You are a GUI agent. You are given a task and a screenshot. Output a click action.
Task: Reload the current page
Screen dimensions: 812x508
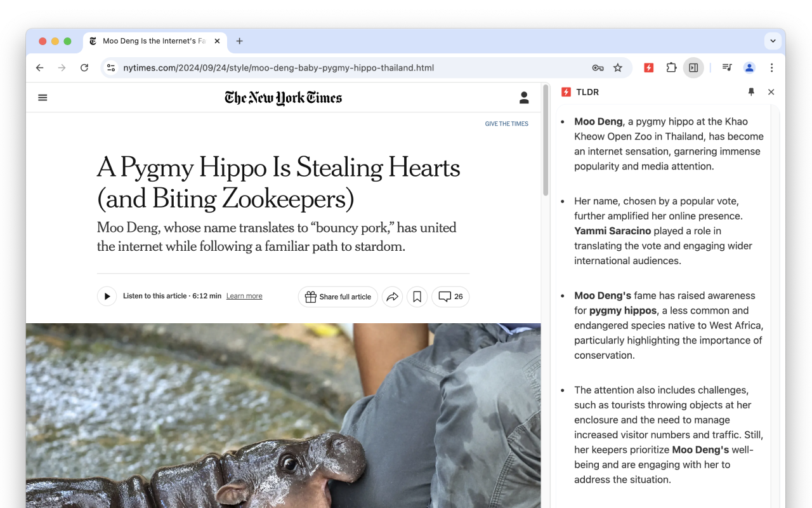[84, 68]
